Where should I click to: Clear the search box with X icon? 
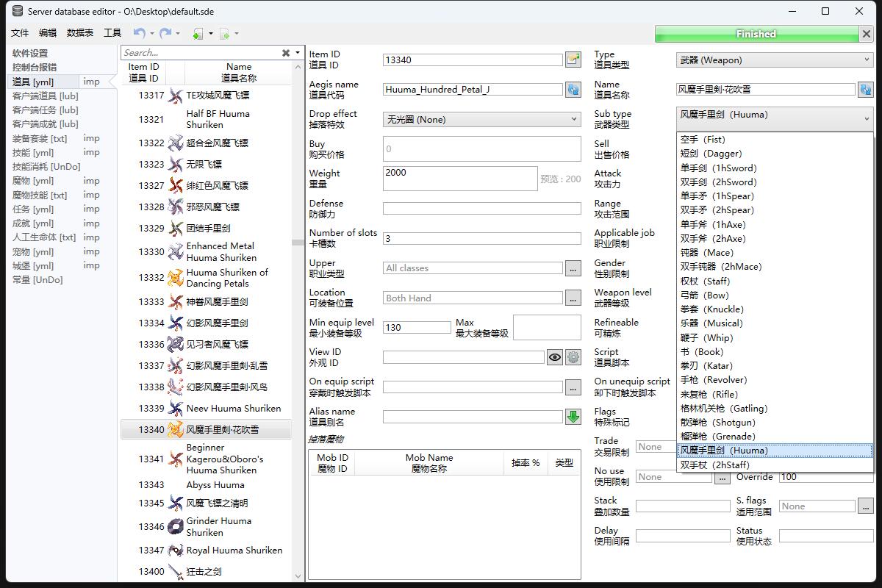(x=286, y=53)
